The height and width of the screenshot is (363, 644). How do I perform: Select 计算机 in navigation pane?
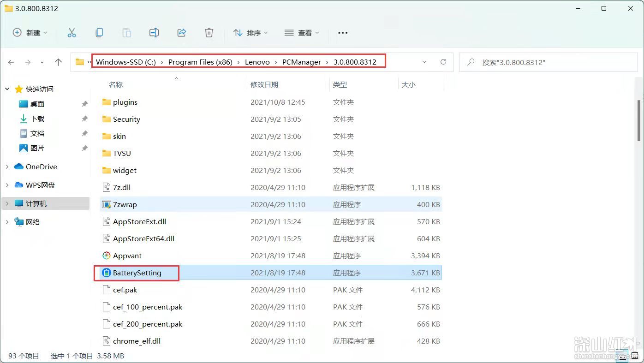tap(36, 203)
